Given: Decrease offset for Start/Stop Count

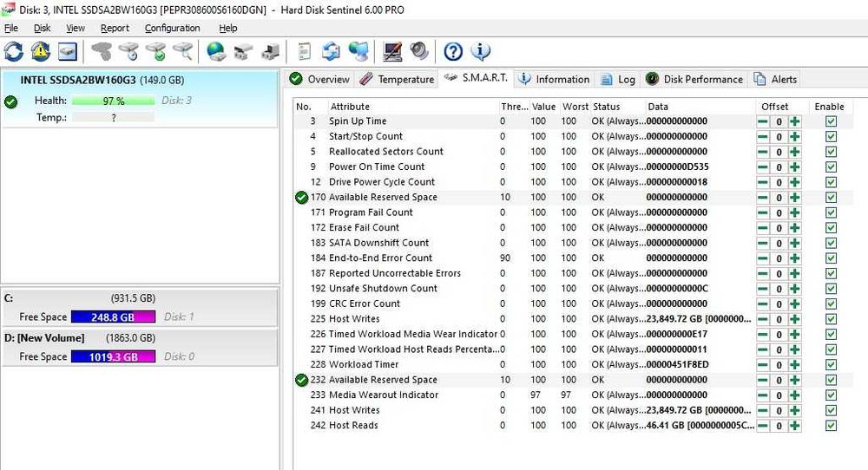Looking at the screenshot, I should coord(763,136).
